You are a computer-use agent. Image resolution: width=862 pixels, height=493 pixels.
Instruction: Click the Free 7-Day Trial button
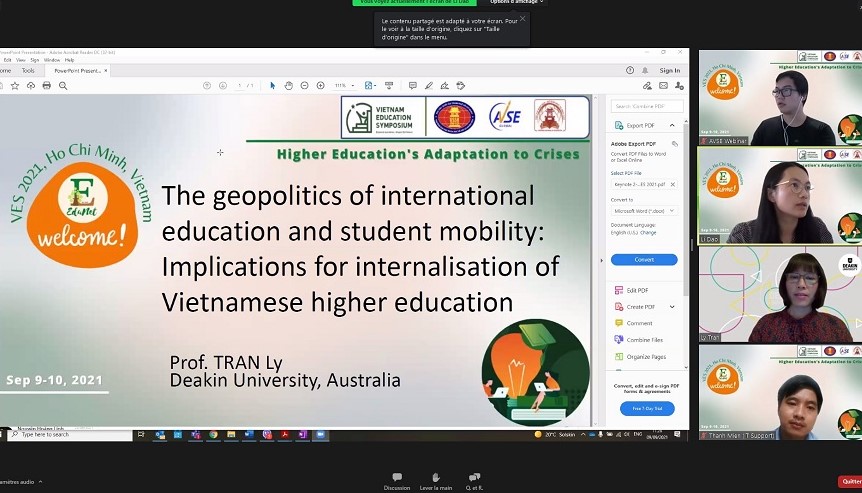647,409
